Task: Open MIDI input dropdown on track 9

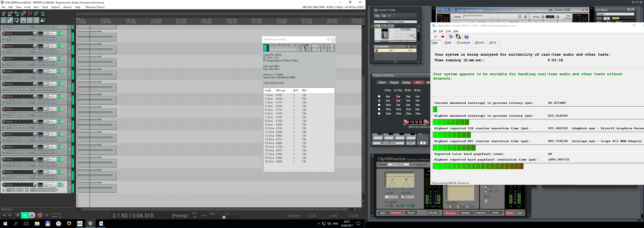Action: (x=55, y=64)
